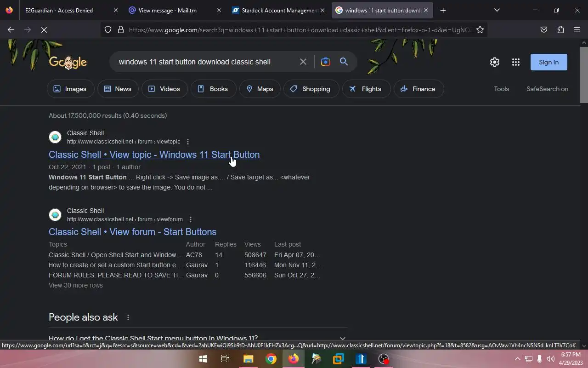Close the Mail.tm View message tab
This screenshot has width=588, height=368.
click(219, 10)
